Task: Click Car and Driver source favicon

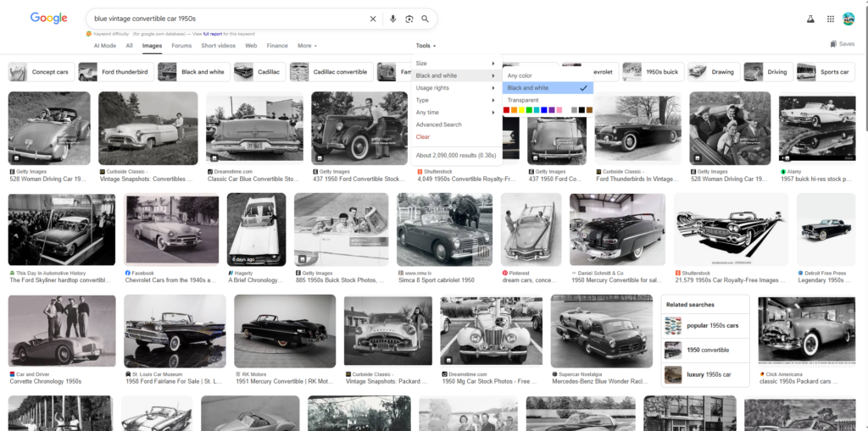Action: point(12,374)
